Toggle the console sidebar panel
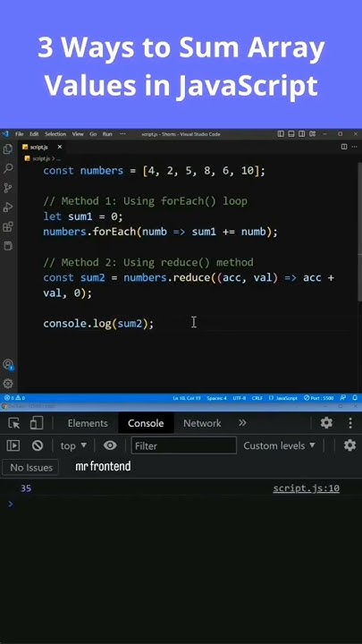The height and width of the screenshot is (644, 362). pos(13,445)
